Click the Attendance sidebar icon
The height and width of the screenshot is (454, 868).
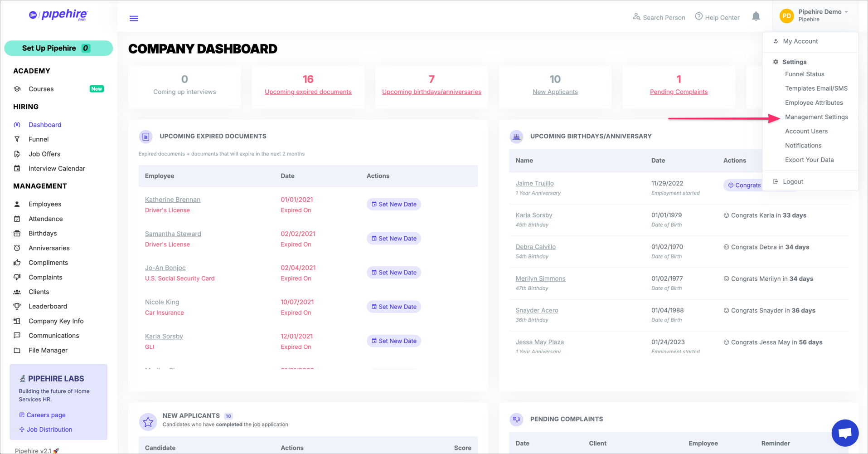point(17,219)
